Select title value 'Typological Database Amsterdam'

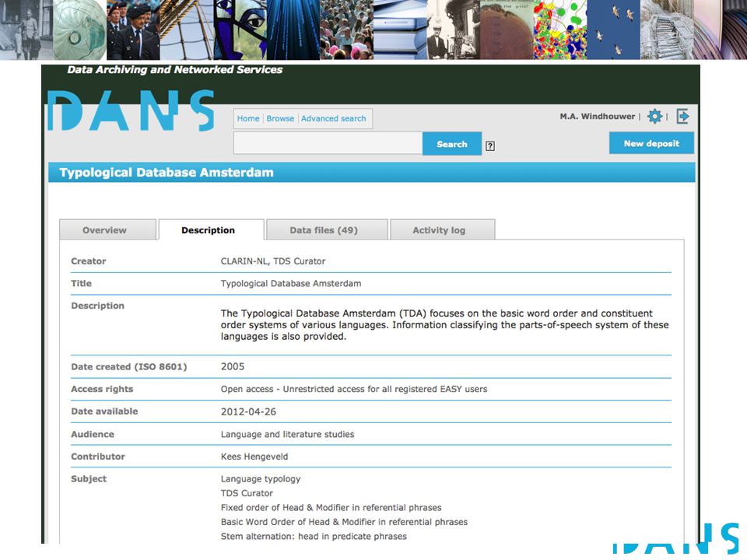click(x=290, y=283)
